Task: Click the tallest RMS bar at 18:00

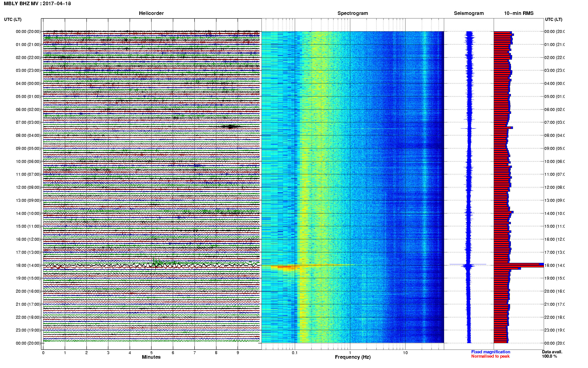Action: pyautogui.click(x=519, y=266)
